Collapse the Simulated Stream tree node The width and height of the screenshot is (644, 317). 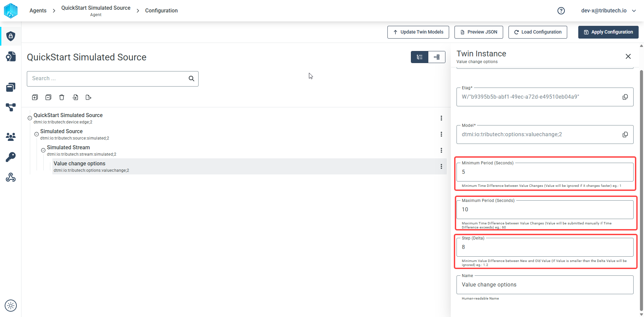point(43,150)
